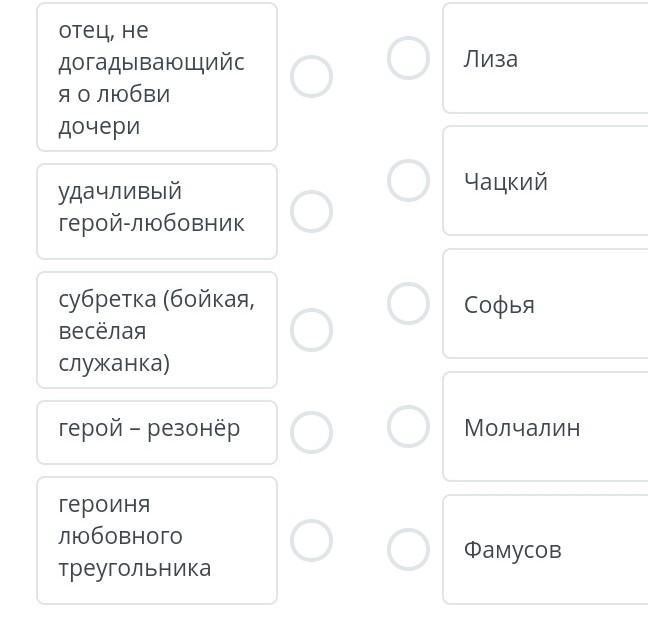
Task: Select the connector circle next to Лиза
Action: (408, 58)
